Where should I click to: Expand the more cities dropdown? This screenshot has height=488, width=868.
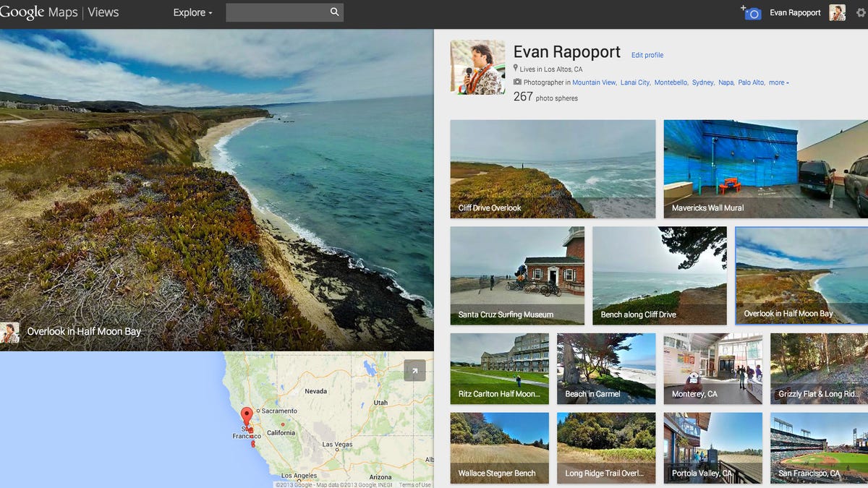(779, 82)
